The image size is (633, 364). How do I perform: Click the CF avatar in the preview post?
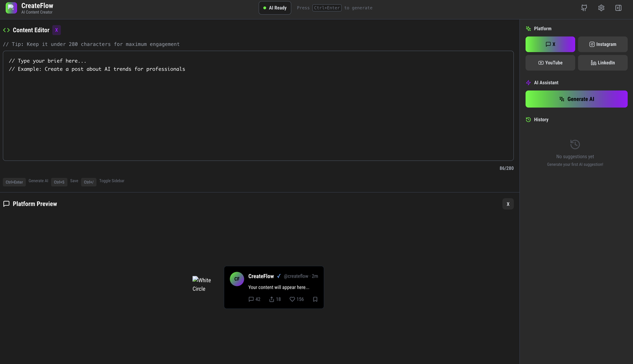237,279
